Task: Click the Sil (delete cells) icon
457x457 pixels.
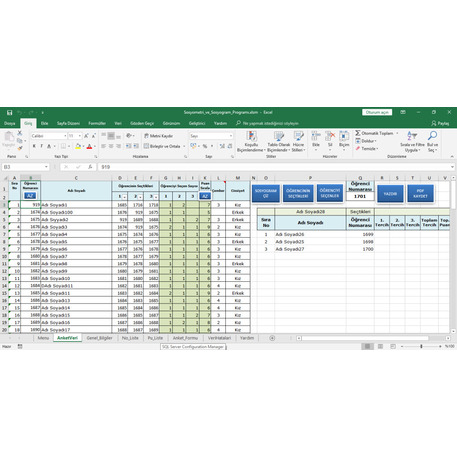Action: pyautogui.click(x=330, y=136)
